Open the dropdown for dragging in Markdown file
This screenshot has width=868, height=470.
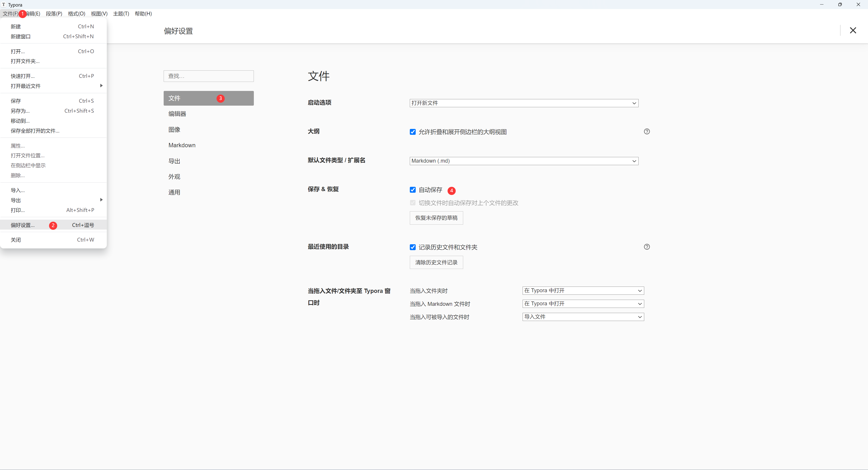pyautogui.click(x=583, y=304)
